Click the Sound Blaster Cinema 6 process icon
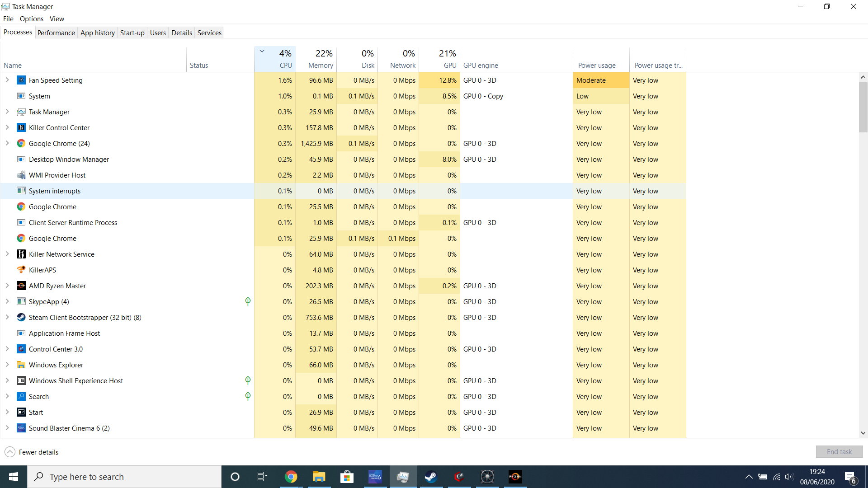 (x=21, y=428)
